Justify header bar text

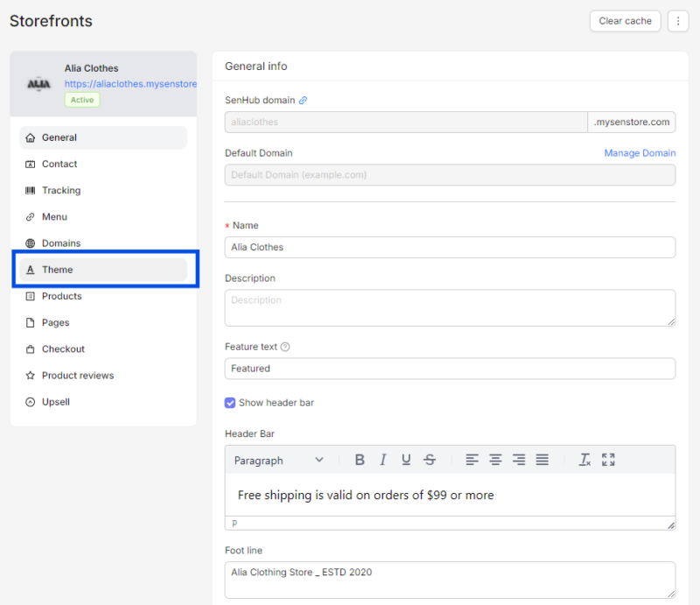click(x=542, y=460)
